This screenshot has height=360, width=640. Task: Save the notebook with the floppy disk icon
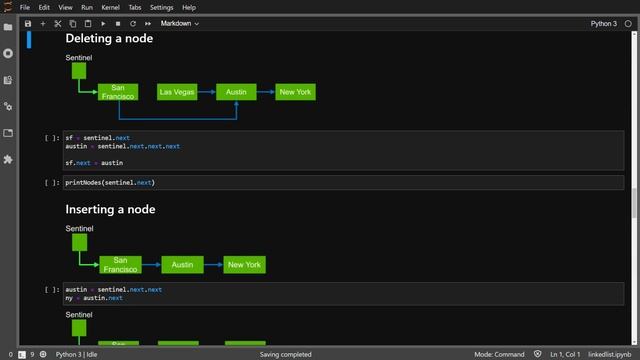click(x=28, y=24)
